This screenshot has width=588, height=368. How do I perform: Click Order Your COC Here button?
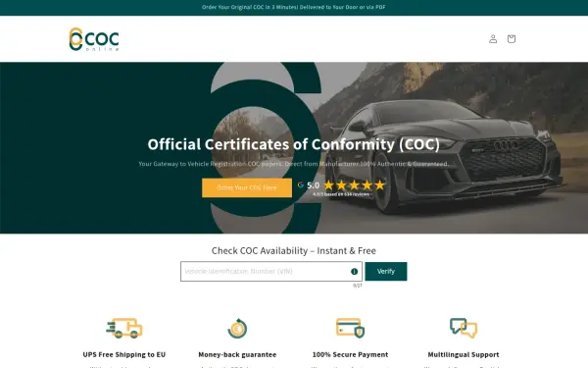[x=247, y=187]
